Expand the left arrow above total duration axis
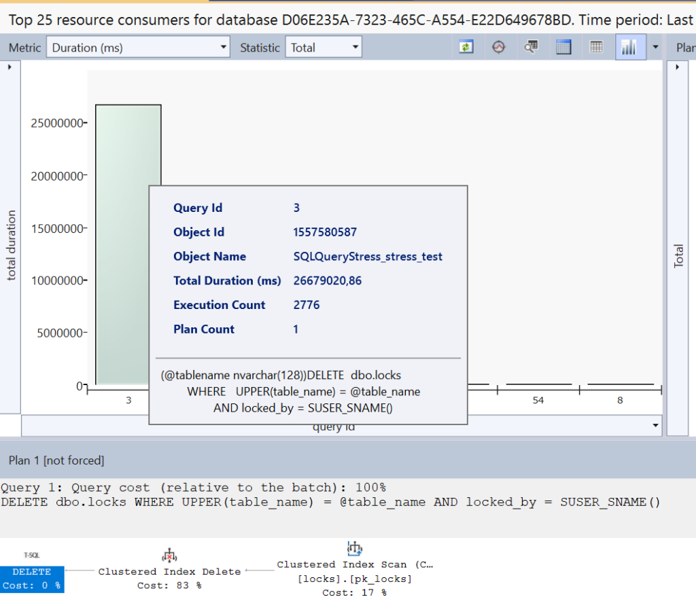The image size is (696, 616). pos(10,67)
